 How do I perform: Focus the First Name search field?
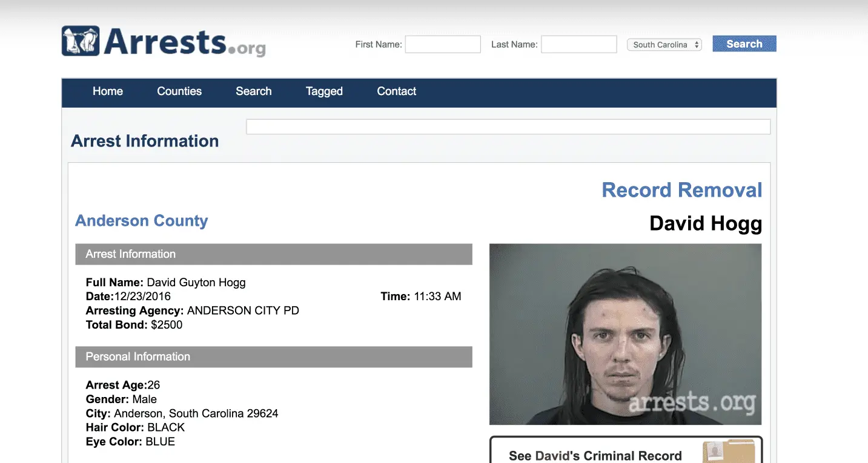[443, 44]
